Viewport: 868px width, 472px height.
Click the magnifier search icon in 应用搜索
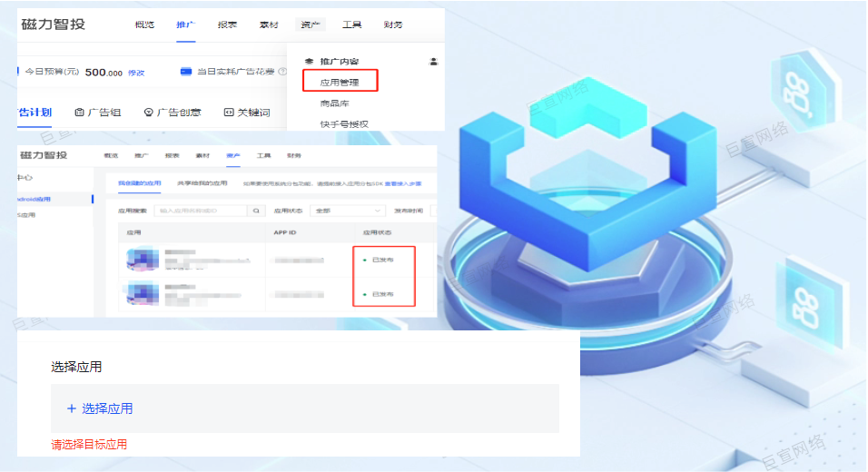[256, 211]
